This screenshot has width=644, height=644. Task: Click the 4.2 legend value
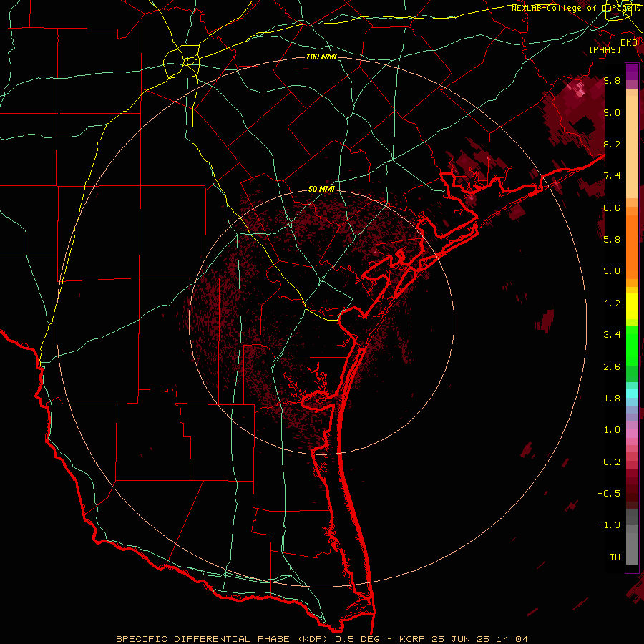612,303
